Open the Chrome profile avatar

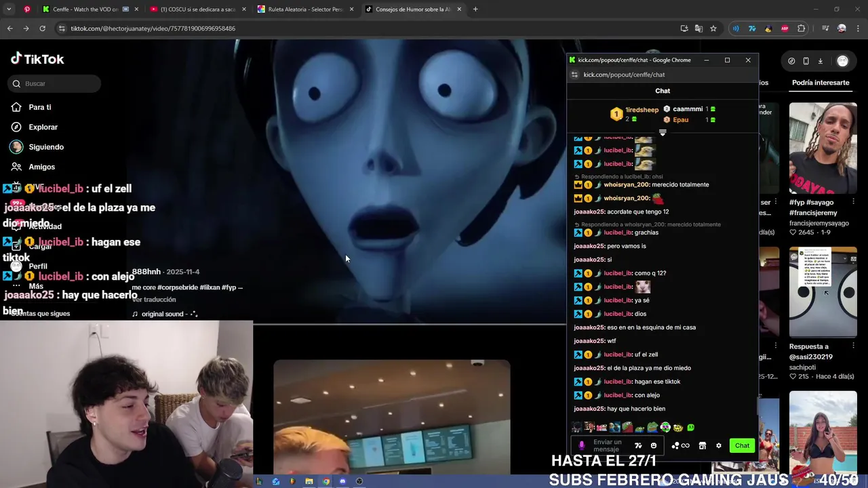(x=842, y=28)
